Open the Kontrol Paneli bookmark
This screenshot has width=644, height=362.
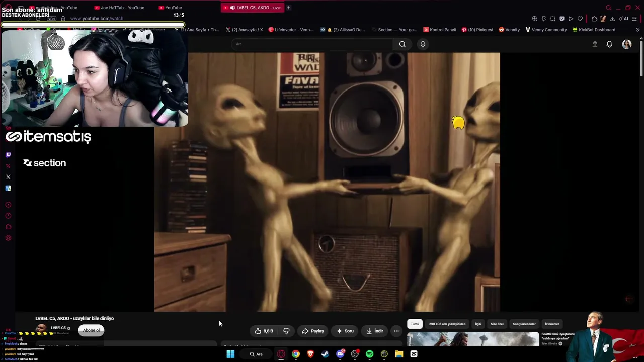click(x=440, y=30)
